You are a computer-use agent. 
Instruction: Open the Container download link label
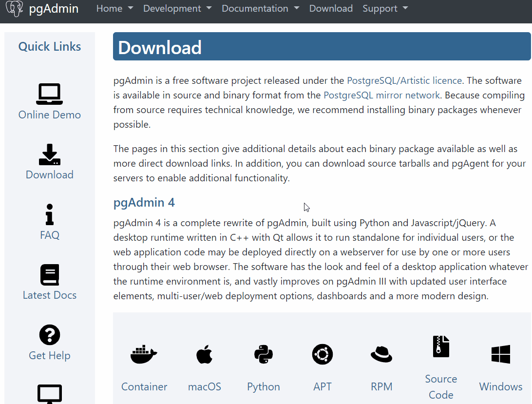(144, 386)
